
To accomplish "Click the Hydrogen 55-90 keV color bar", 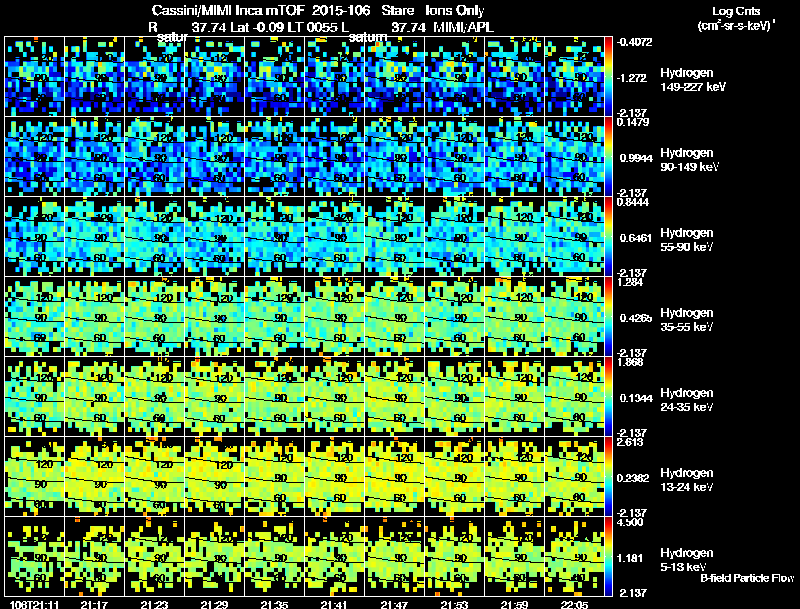I will [x=608, y=237].
